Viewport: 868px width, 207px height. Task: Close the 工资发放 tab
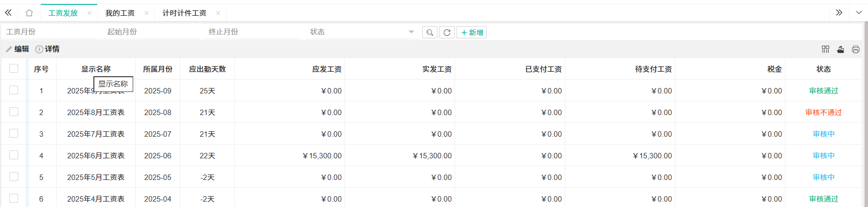[x=89, y=13]
